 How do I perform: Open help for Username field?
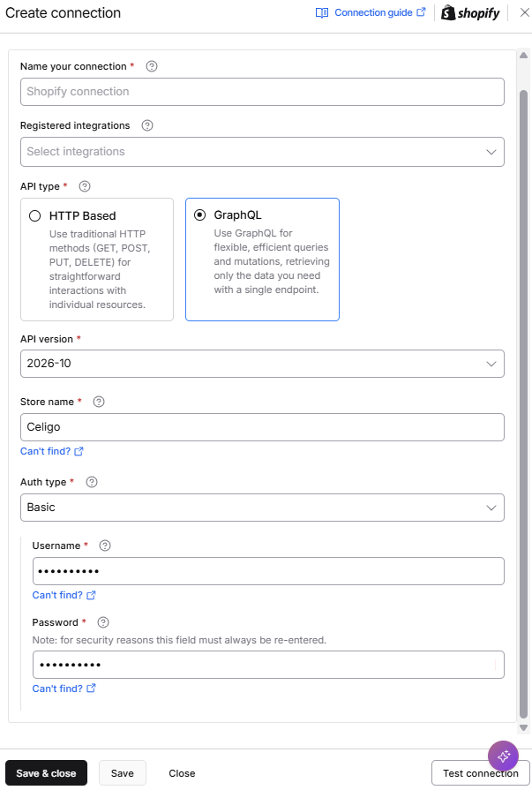tap(105, 545)
